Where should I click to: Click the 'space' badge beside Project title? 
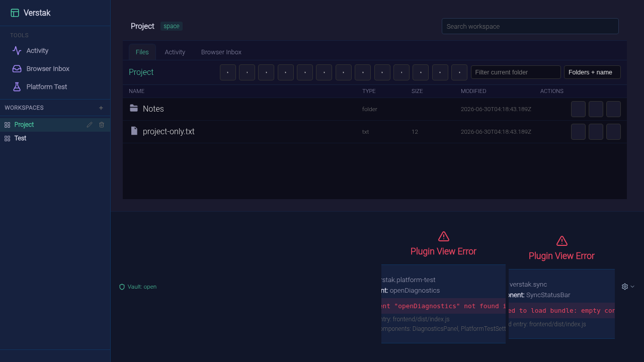(172, 26)
